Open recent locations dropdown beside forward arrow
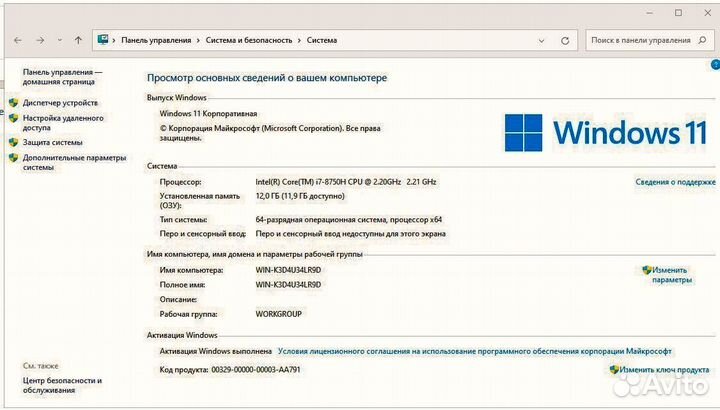 (60, 40)
